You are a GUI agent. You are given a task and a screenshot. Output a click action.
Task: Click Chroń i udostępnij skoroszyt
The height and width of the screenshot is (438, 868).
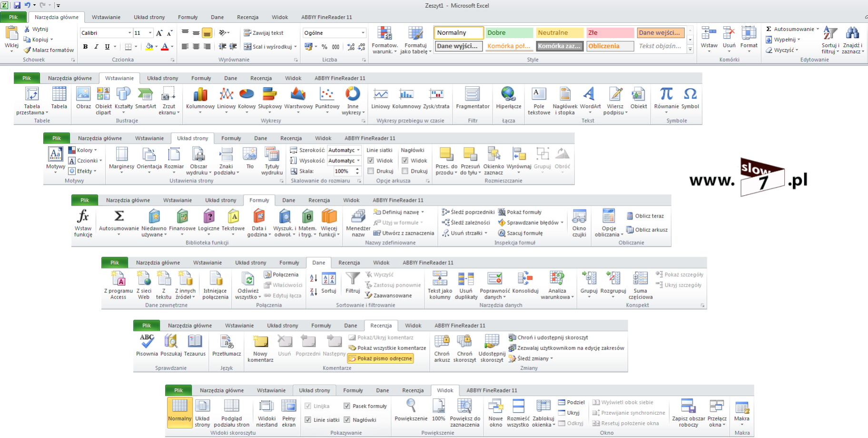tap(548, 338)
